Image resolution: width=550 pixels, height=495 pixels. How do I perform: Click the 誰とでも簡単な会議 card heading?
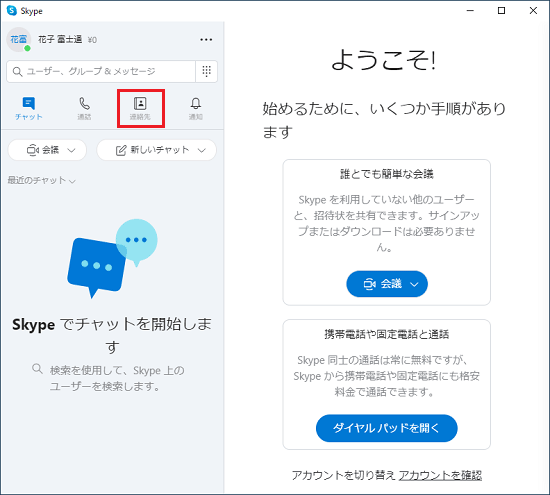[387, 174]
